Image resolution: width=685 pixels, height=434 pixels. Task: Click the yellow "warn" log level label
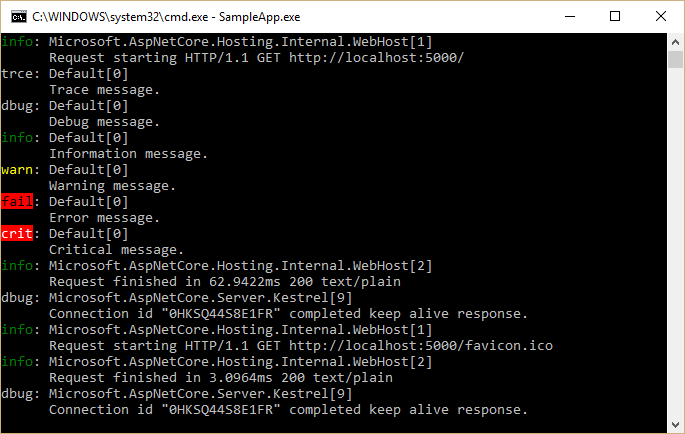pos(18,169)
